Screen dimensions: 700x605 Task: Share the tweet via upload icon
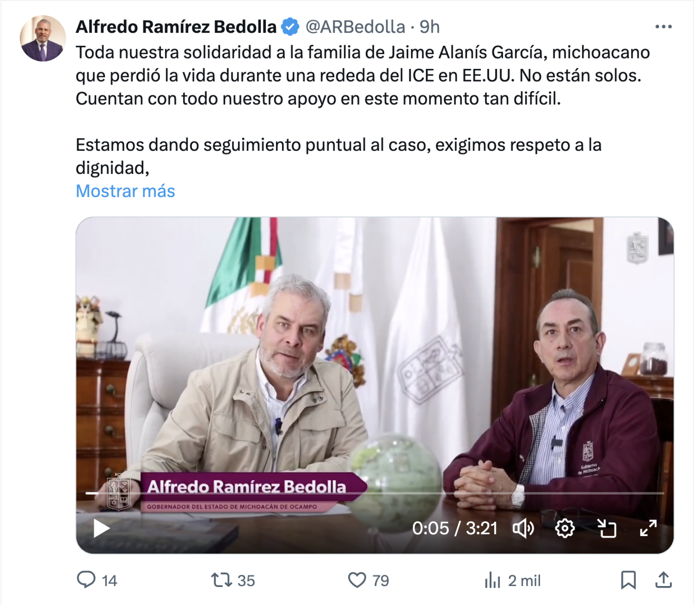coord(663,580)
